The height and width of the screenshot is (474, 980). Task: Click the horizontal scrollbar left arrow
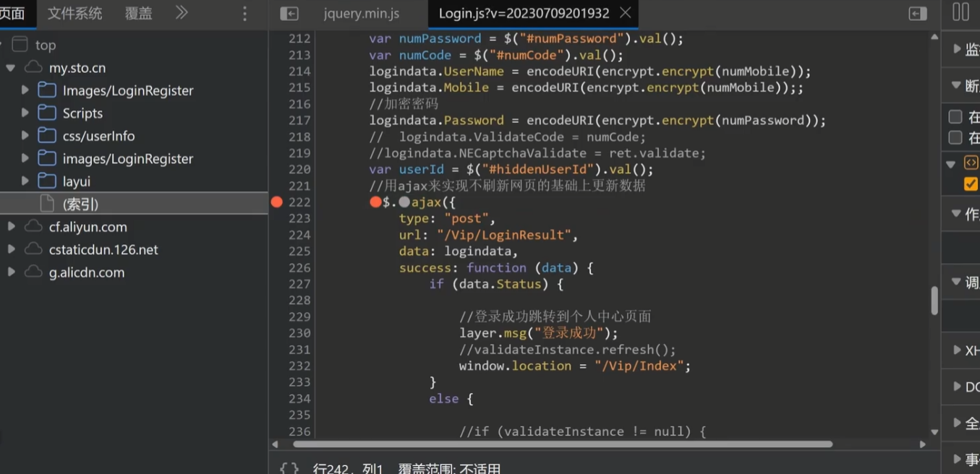275,444
